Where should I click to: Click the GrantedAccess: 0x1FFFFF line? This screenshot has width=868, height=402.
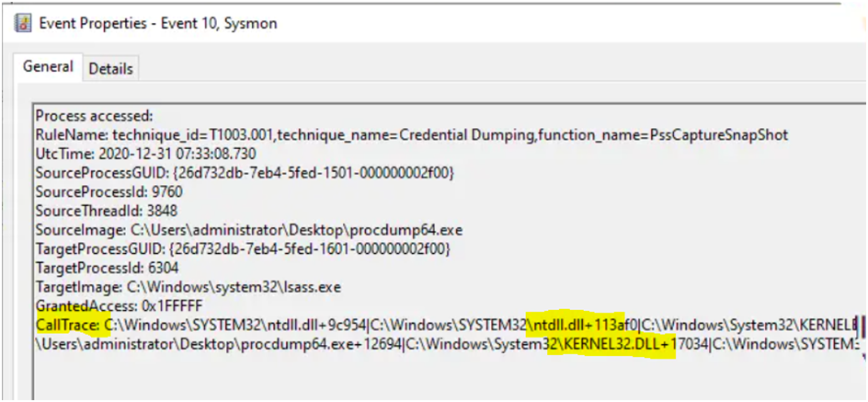(119, 307)
